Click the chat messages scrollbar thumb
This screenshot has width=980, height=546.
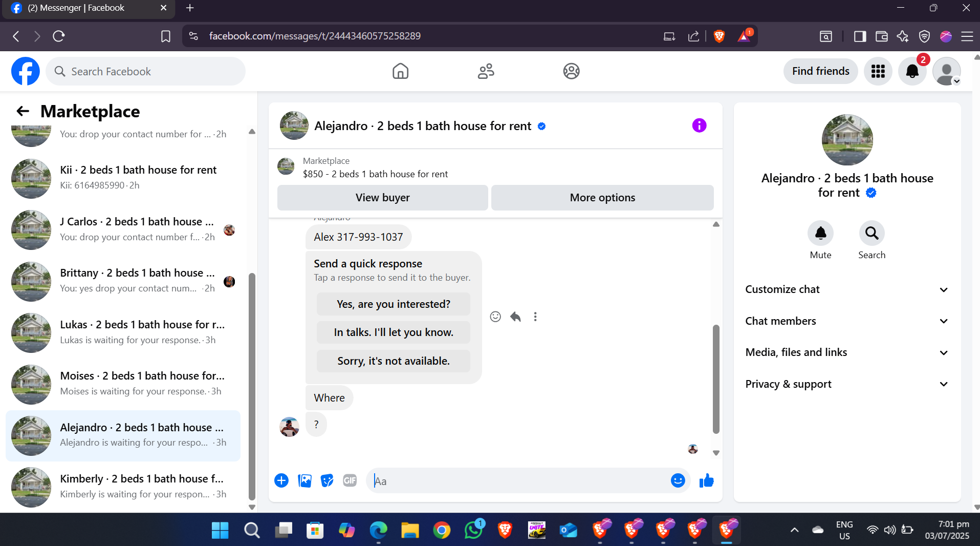[716, 380]
